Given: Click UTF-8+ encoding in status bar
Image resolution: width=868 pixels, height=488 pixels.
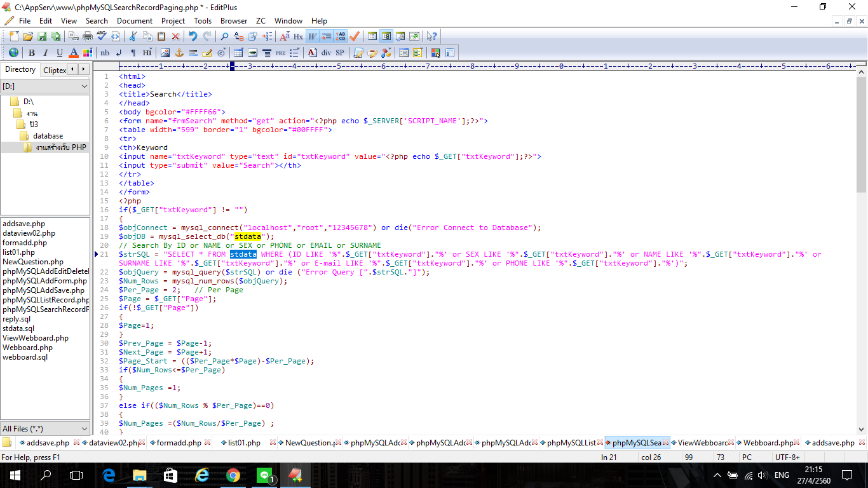Looking at the screenshot, I should pyautogui.click(x=787, y=457).
